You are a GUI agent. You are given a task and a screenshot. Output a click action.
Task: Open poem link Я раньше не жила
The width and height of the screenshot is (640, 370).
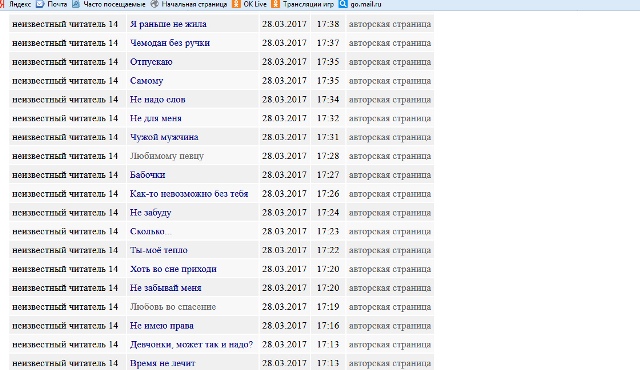point(168,24)
